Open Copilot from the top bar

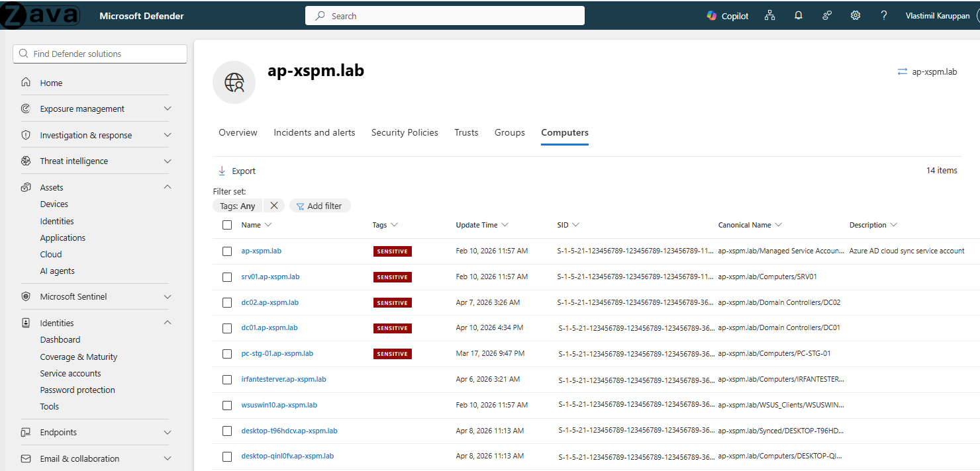coord(727,16)
